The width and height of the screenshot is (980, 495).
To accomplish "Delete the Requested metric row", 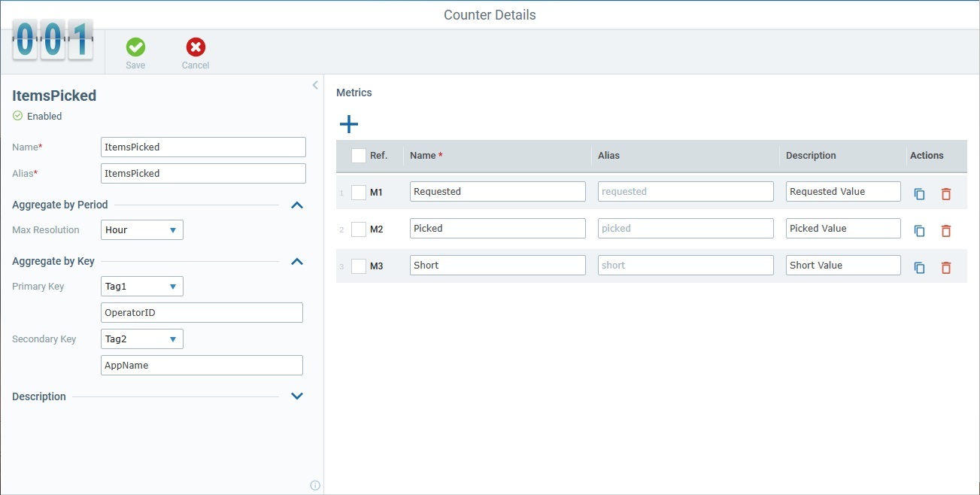I will click(946, 193).
